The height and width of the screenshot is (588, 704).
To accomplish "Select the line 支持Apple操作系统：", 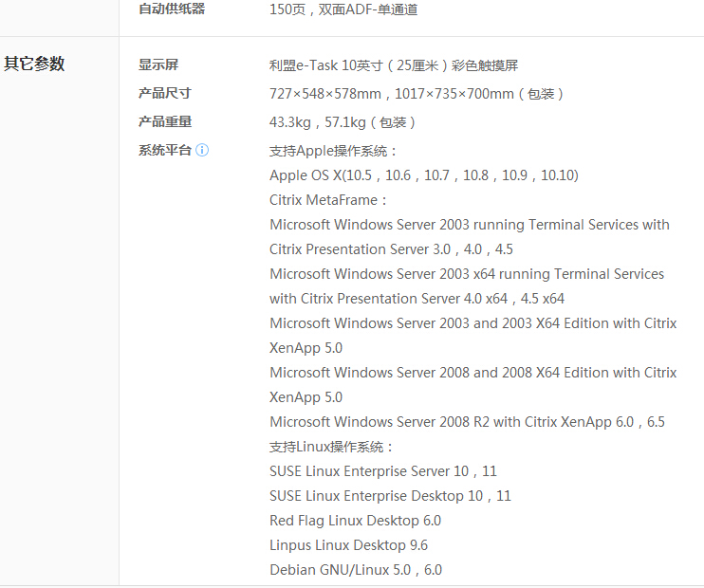I will [332, 151].
